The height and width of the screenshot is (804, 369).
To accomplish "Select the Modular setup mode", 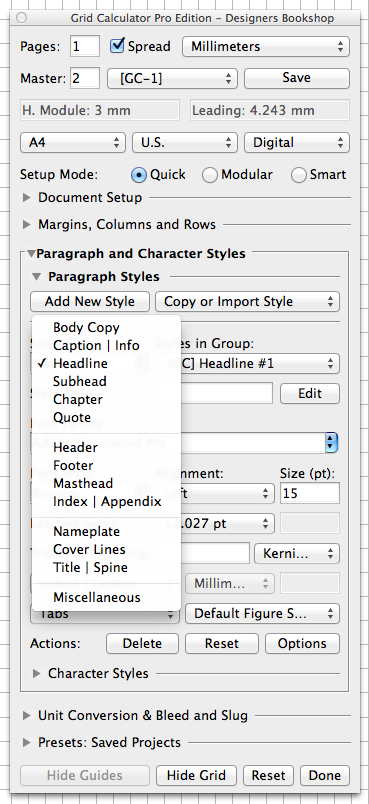I will click(209, 175).
